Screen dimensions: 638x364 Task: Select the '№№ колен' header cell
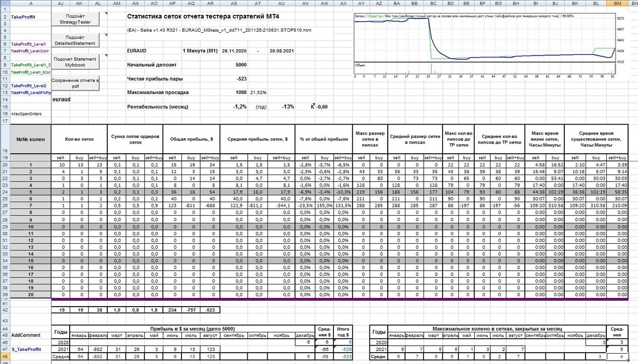(31, 139)
